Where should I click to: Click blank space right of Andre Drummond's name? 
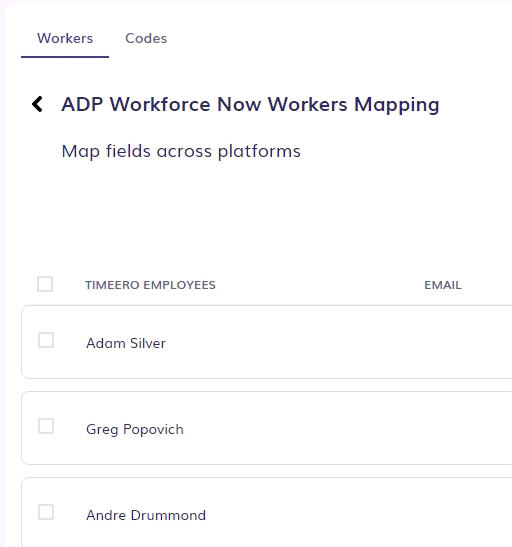[x=314, y=513]
